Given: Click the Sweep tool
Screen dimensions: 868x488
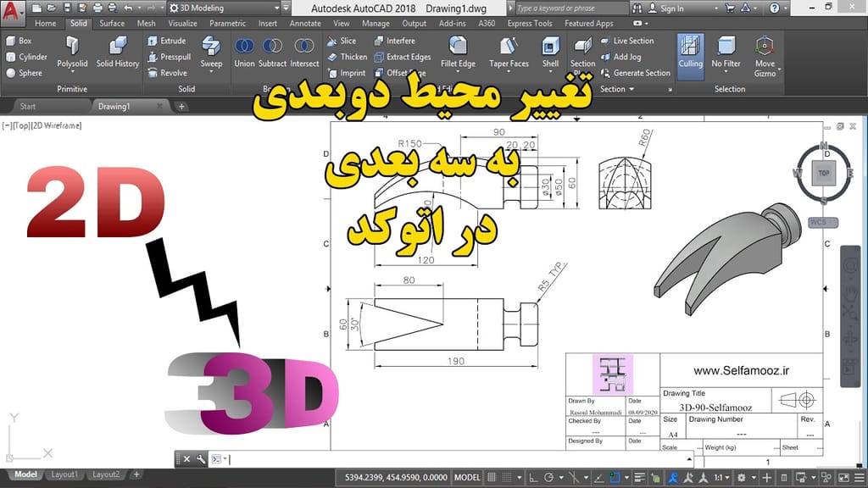Looking at the screenshot, I should pos(211,52).
